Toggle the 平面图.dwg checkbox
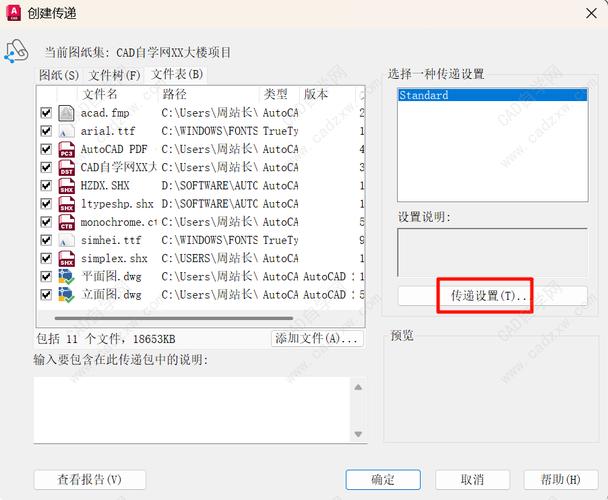Screen dimensions: 608x500 46,277
